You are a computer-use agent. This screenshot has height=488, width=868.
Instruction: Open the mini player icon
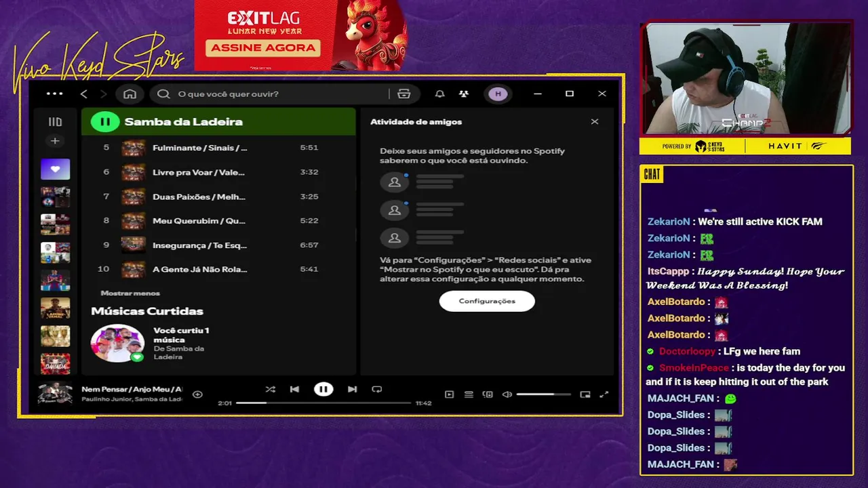[x=585, y=394]
